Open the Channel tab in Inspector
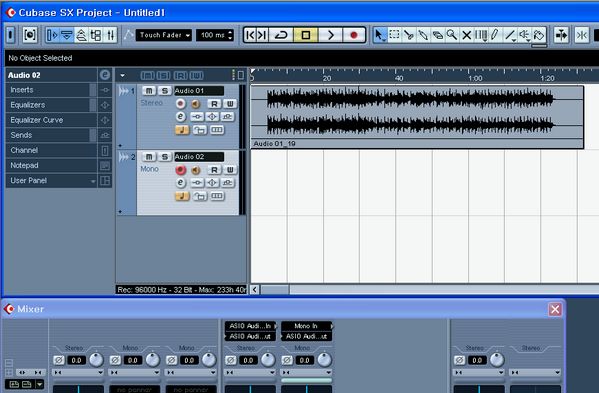599x393 pixels. 52,150
